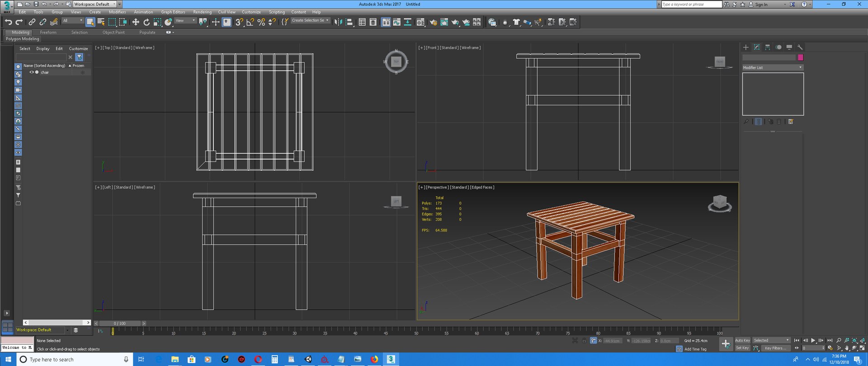Open the Key Filters dialog
The image size is (868, 366).
click(775, 348)
